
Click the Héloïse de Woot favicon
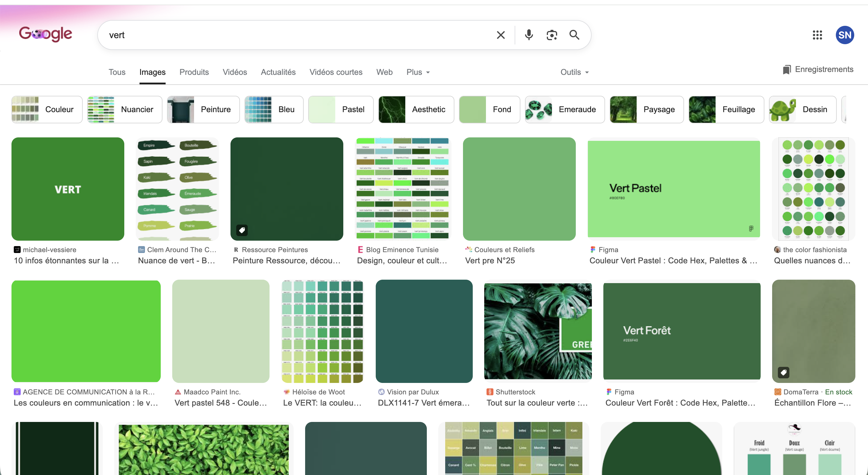coord(287,392)
